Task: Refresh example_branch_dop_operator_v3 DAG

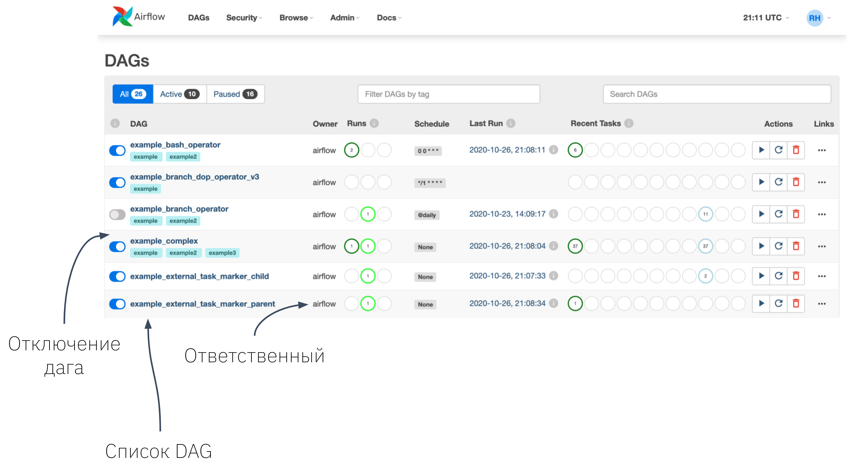Action: [x=778, y=182]
